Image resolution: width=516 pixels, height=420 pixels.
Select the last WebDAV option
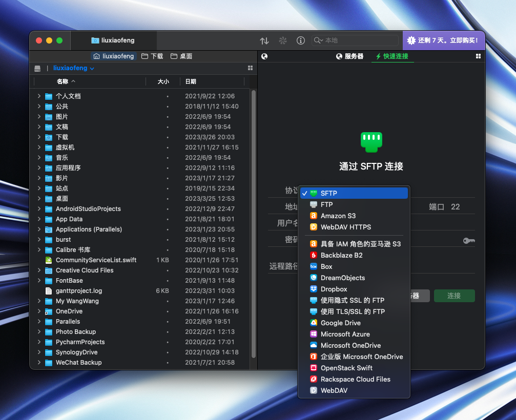click(354, 390)
